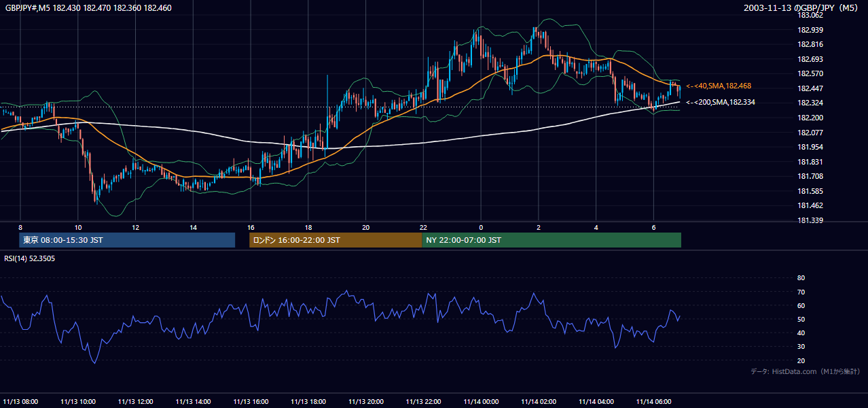The width and height of the screenshot is (868, 408).
Task: Click the RSI 70 level label
Action: tap(801, 292)
